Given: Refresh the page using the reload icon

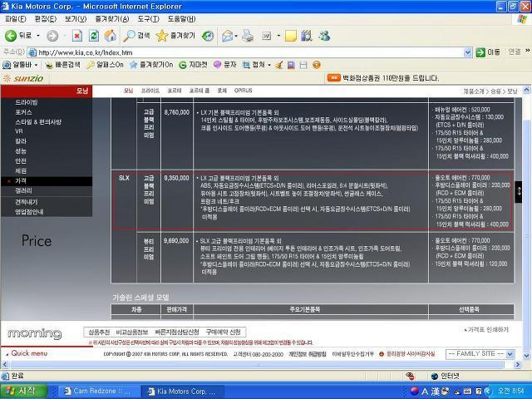Looking at the screenshot, I should click(x=94, y=36).
